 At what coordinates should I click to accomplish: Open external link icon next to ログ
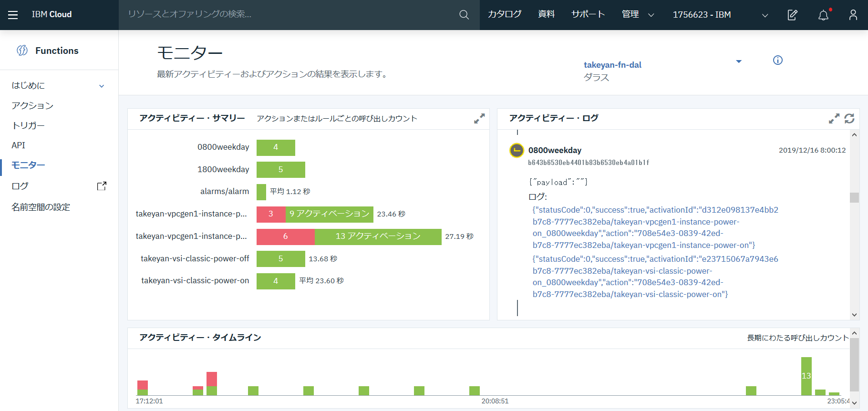coord(102,186)
